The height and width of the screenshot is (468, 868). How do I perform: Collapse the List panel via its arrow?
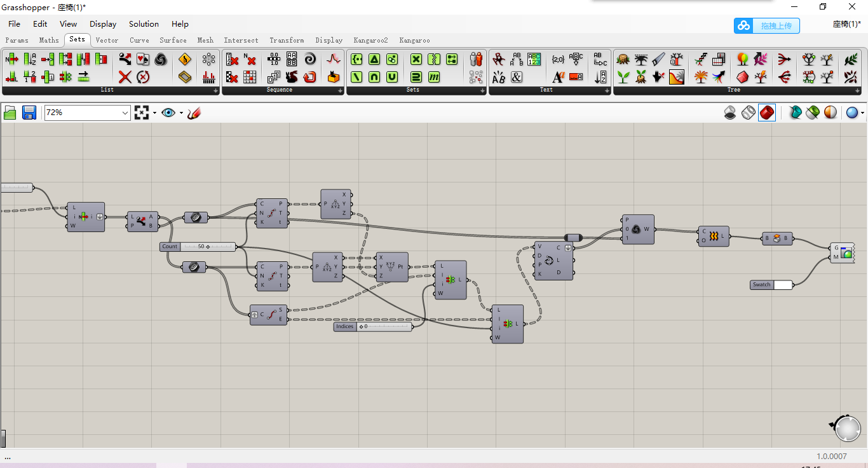[215, 91]
